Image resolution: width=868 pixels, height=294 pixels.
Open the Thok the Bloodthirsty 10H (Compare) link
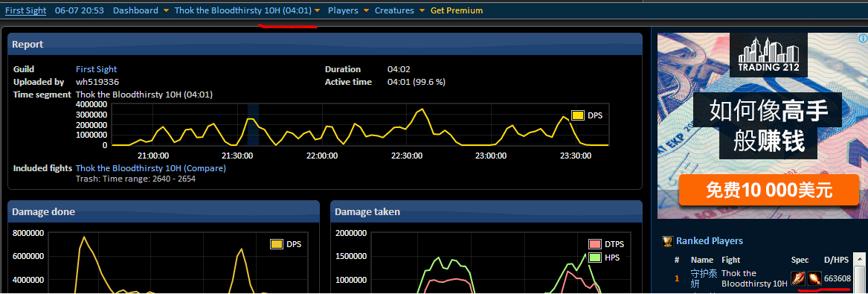click(150, 167)
